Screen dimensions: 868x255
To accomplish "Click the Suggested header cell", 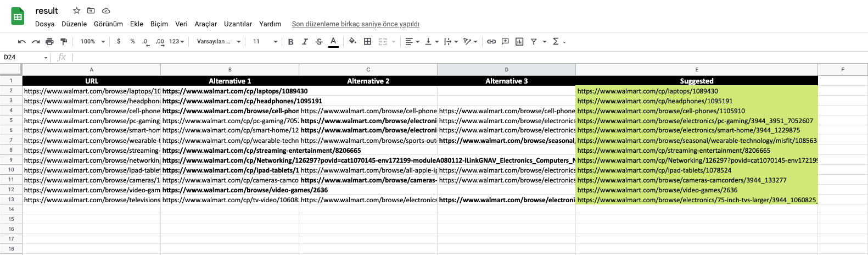I will [697, 81].
